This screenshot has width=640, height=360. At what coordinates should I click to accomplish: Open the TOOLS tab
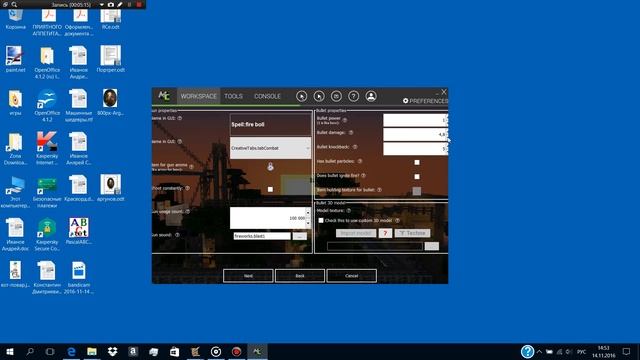(x=233, y=96)
